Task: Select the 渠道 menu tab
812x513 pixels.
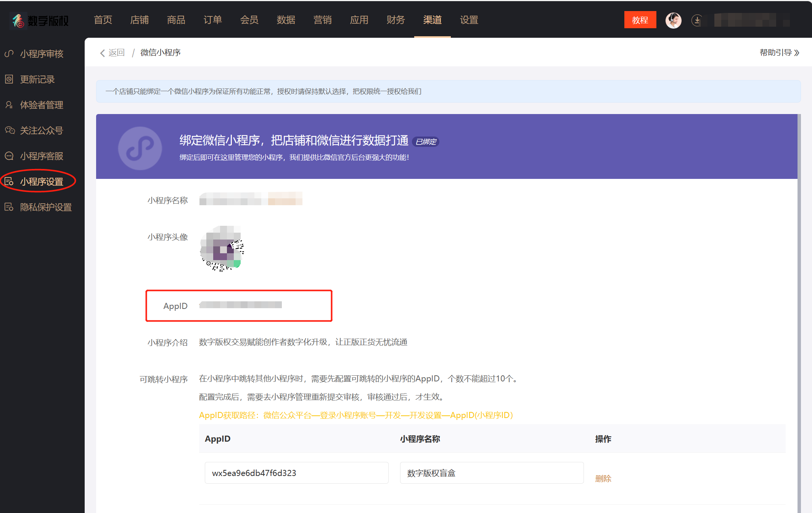Action: [433, 20]
